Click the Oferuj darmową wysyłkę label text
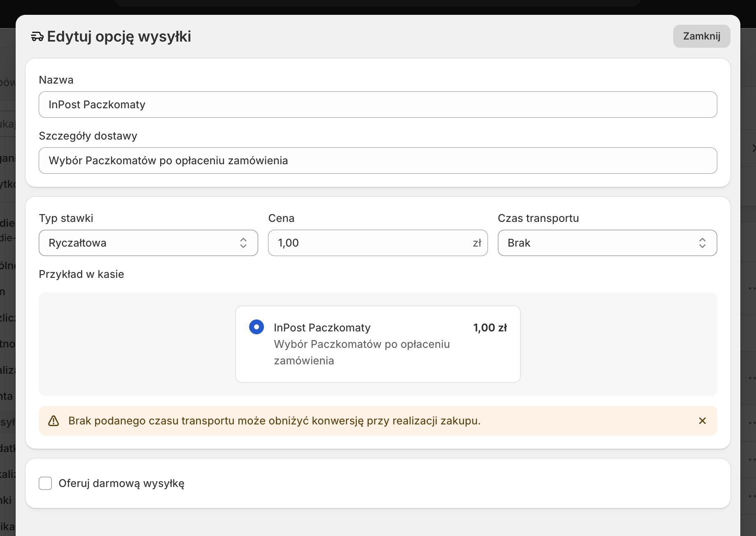756x536 pixels. click(x=121, y=483)
